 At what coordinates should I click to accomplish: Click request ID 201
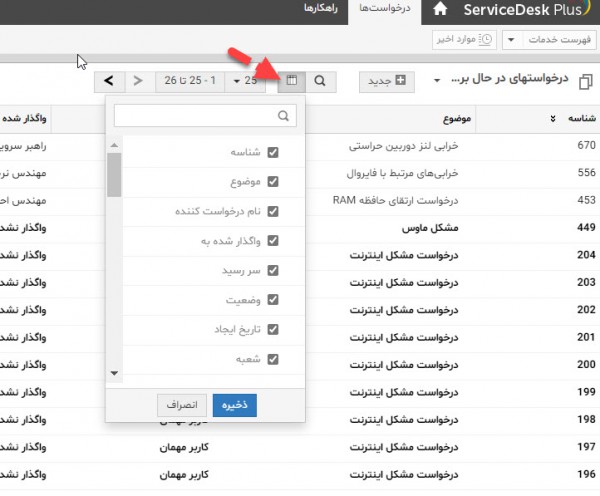[587, 337]
